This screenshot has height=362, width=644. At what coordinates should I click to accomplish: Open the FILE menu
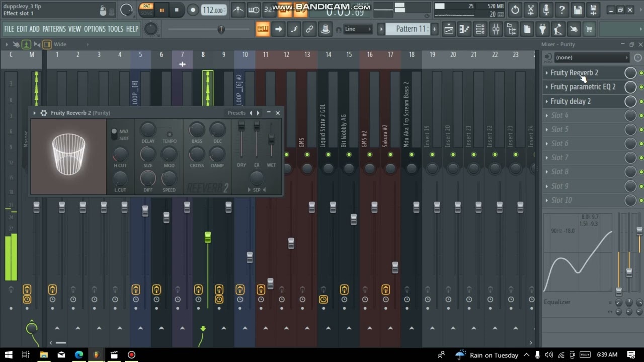point(9,29)
